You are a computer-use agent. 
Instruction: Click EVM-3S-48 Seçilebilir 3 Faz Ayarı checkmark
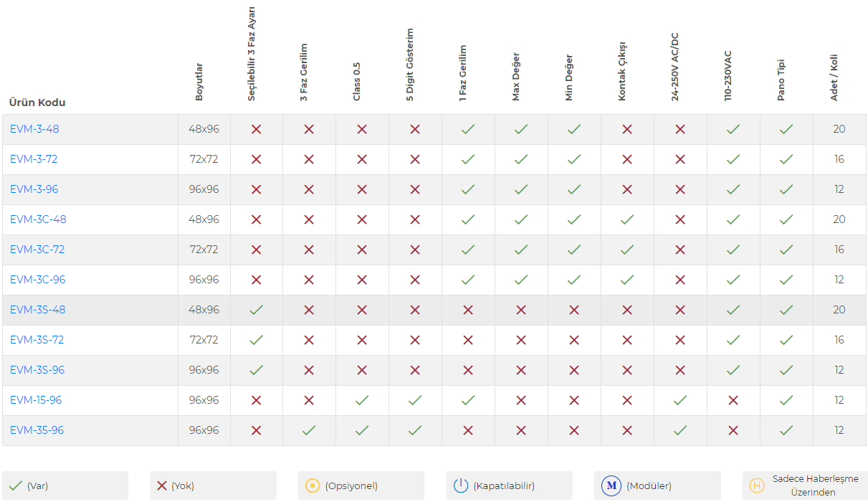(256, 310)
